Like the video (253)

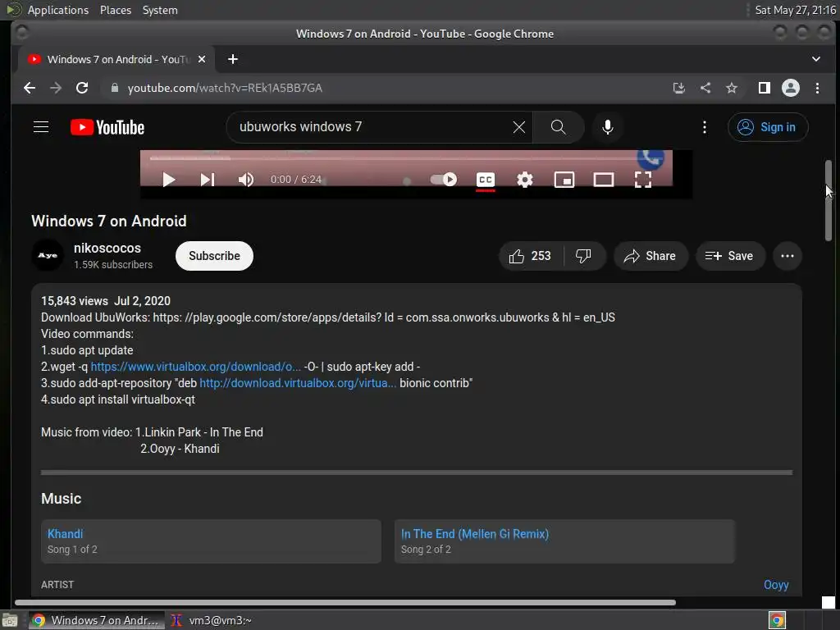(531, 256)
